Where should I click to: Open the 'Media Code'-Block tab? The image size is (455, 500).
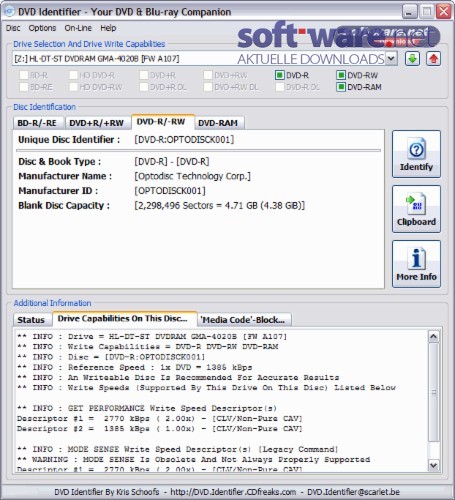point(244,320)
